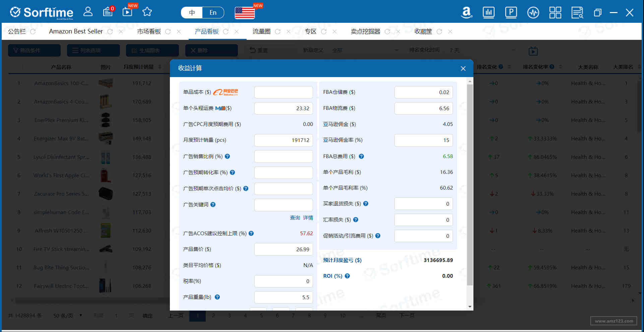This screenshot has width=644, height=332.
Task: Sort by 月度预计销量 column arrows
Action: click(x=160, y=67)
